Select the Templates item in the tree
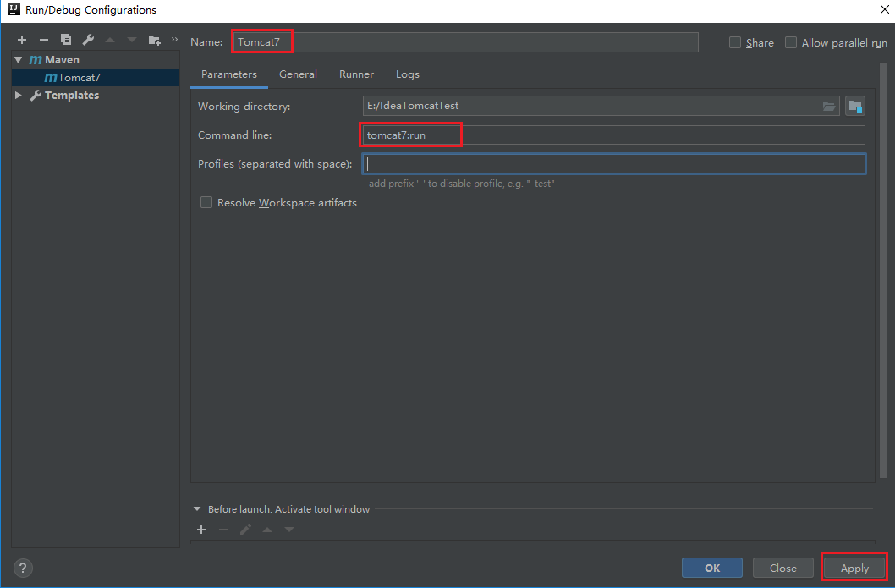Screen dimensions: 895x588 96,96
